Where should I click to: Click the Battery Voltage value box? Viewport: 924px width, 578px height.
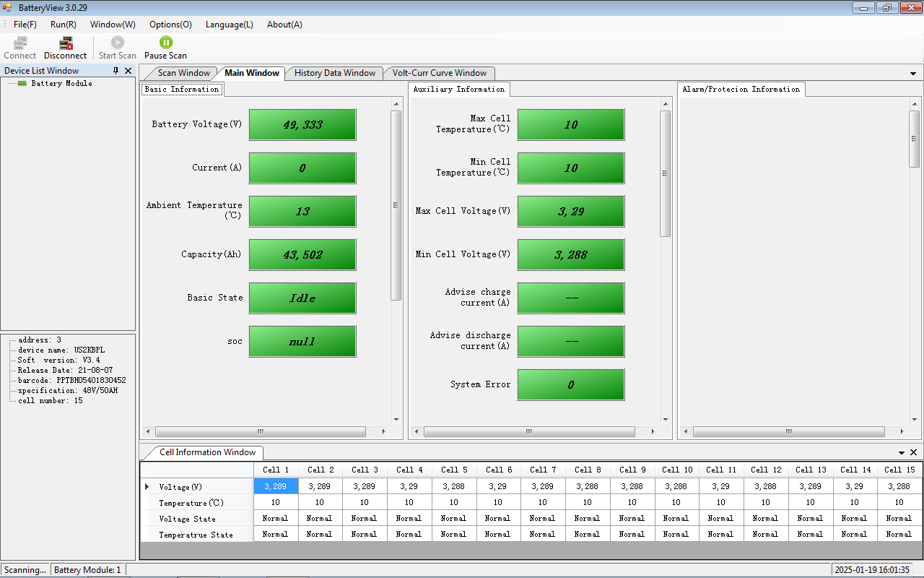click(302, 125)
